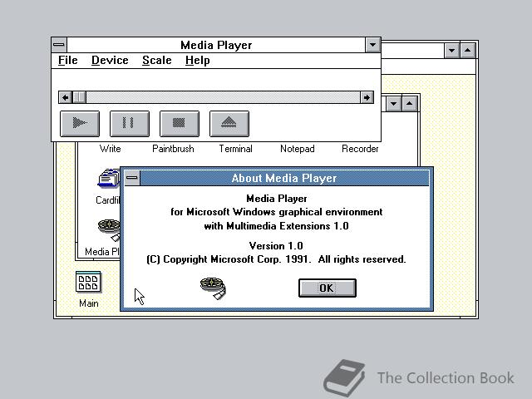Eject media with the Eject button
Image resolution: width=532 pixels, height=399 pixels.
coord(229,124)
